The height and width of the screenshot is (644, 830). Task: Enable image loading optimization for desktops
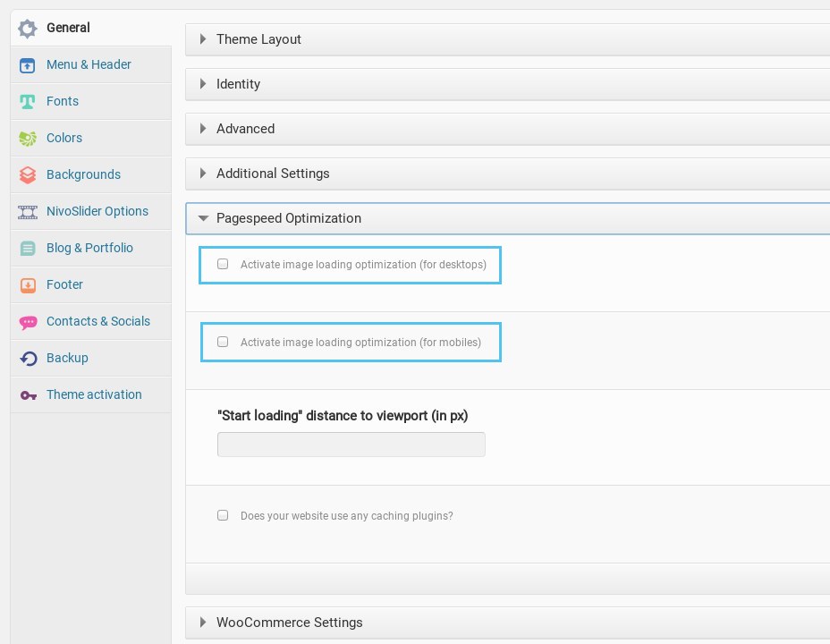click(x=223, y=265)
